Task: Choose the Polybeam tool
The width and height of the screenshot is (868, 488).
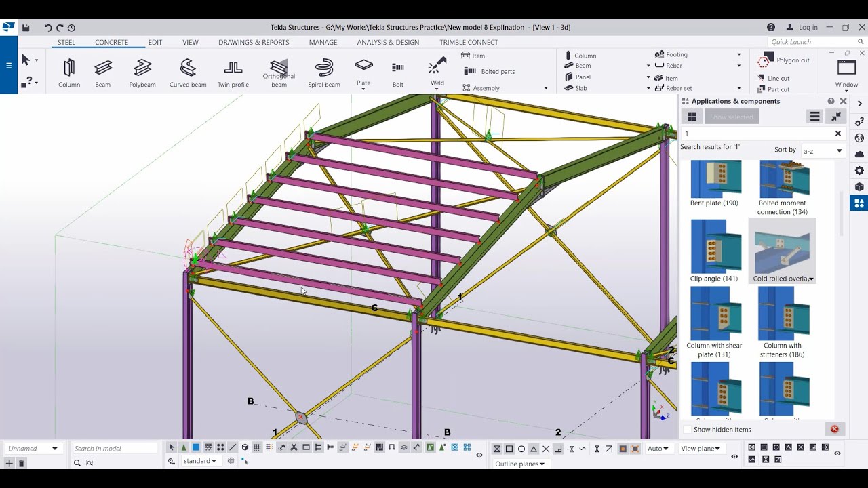Action: 142,73
